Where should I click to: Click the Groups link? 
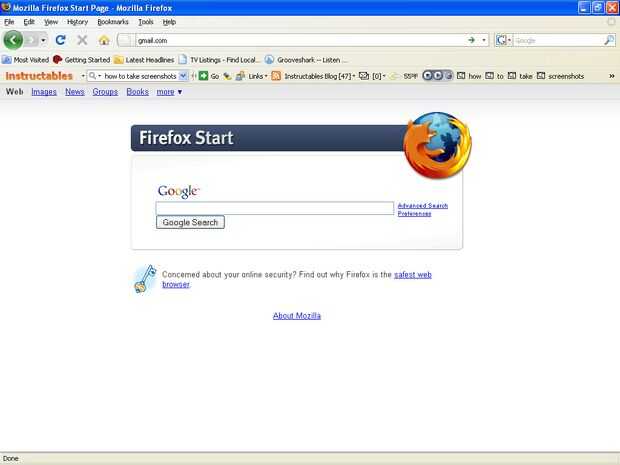(105, 92)
